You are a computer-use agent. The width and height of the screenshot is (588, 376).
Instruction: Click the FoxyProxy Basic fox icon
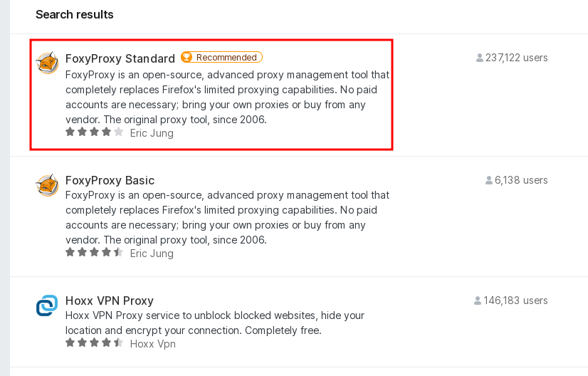47,185
